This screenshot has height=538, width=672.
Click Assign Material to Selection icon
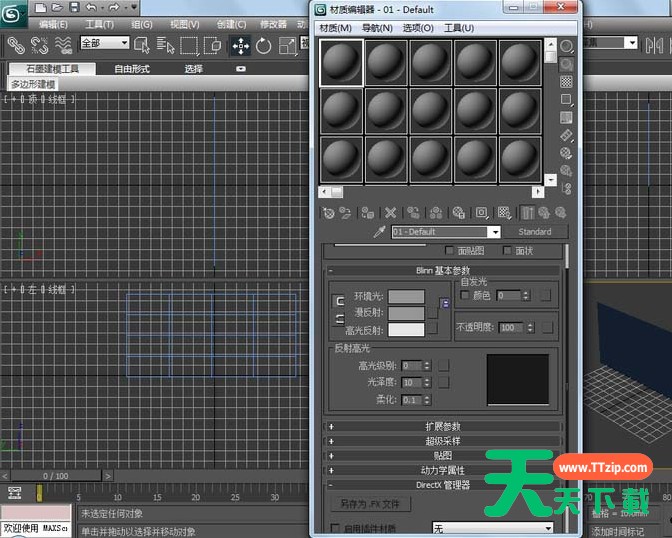click(368, 213)
